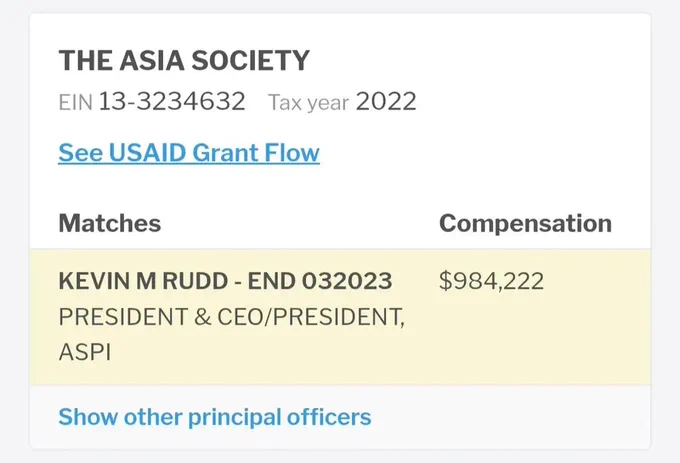Image resolution: width=680 pixels, height=463 pixels.
Task: Click the word USAID in the grant link
Action: coord(147,153)
